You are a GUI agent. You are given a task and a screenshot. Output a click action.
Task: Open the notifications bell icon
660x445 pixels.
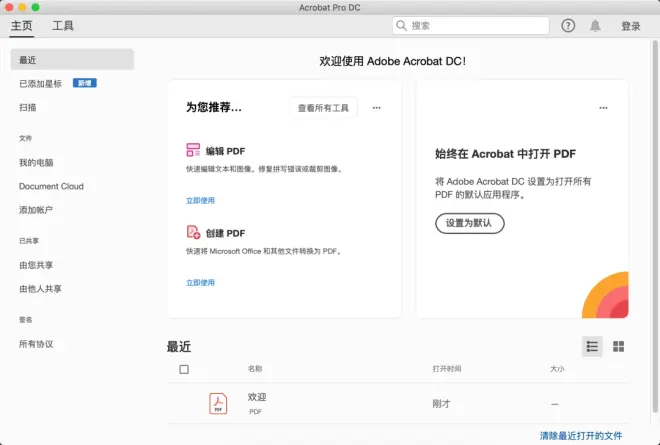(595, 26)
